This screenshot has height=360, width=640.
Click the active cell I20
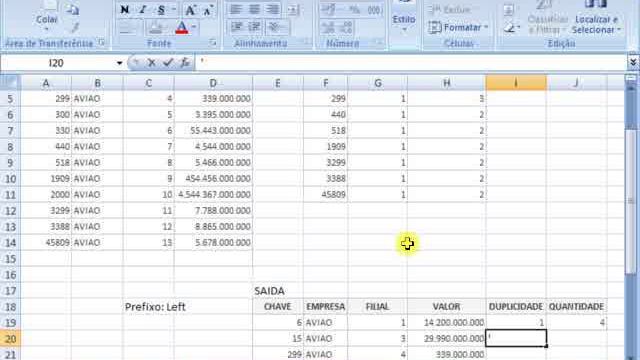pos(516,338)
